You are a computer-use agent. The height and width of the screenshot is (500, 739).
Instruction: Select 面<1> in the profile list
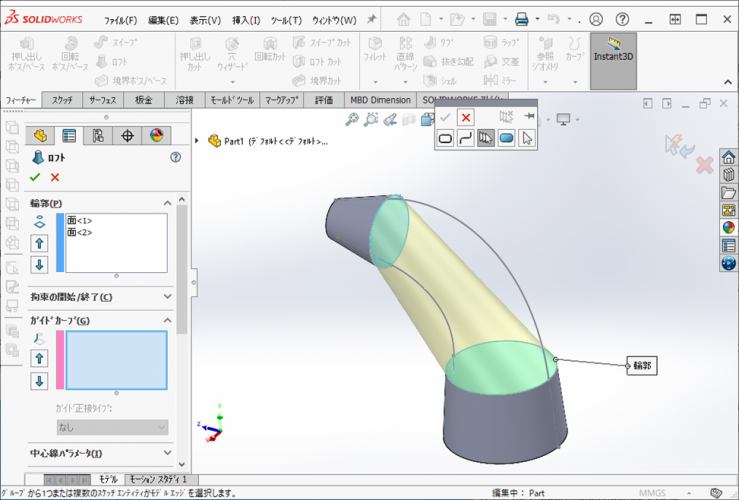(80, 220)
